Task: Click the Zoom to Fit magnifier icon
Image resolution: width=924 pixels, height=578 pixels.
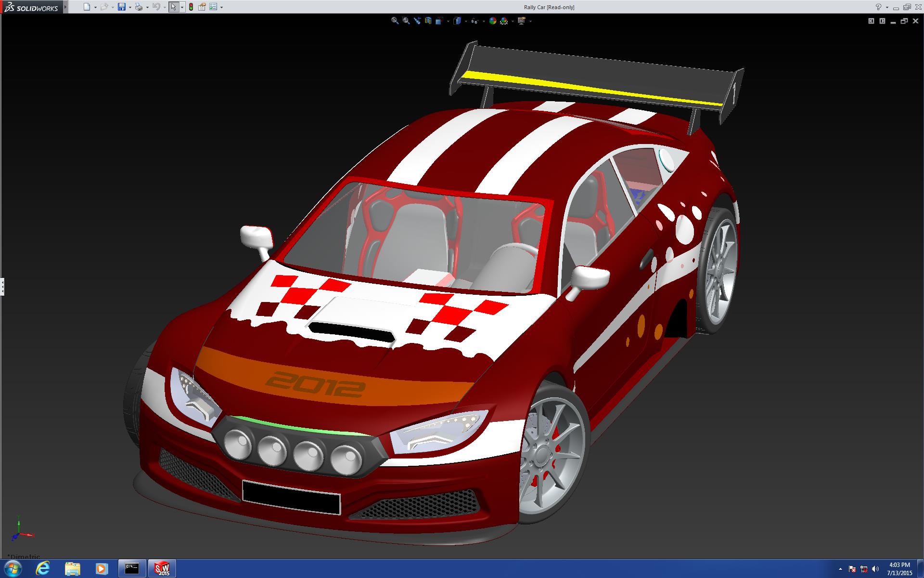Action: [395, 21]
